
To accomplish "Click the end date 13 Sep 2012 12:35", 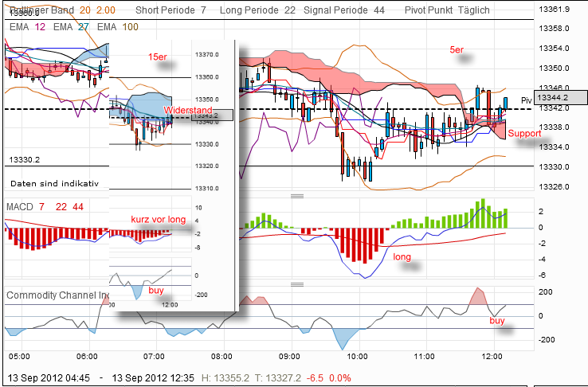I will pos(153,378).
